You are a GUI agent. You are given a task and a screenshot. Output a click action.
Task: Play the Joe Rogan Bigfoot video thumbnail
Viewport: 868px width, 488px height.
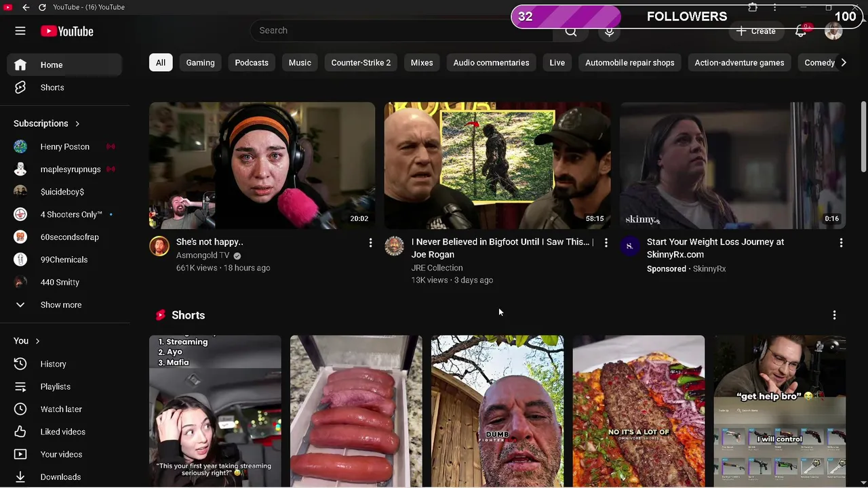(x=497, y=165)
